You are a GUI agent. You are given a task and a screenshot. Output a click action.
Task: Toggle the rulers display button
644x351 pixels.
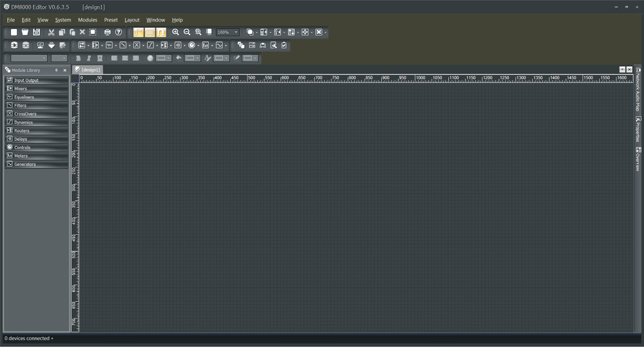(x=139, y=32)
